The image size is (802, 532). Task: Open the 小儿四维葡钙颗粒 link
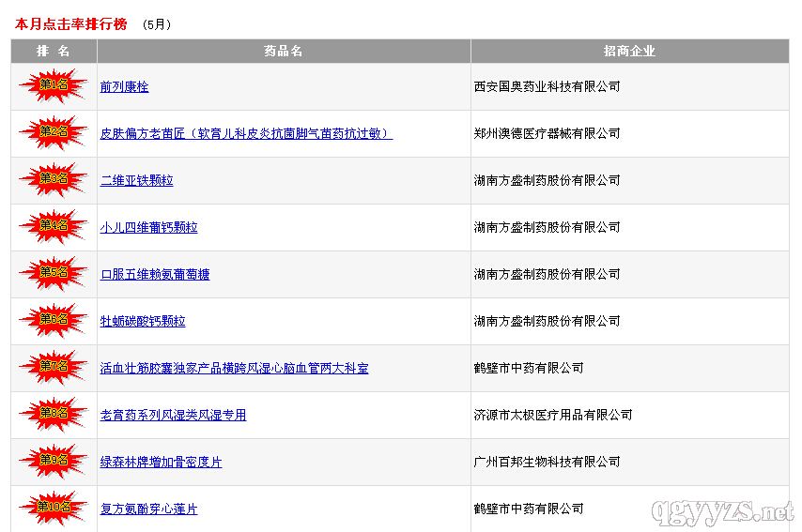(148, 228)
